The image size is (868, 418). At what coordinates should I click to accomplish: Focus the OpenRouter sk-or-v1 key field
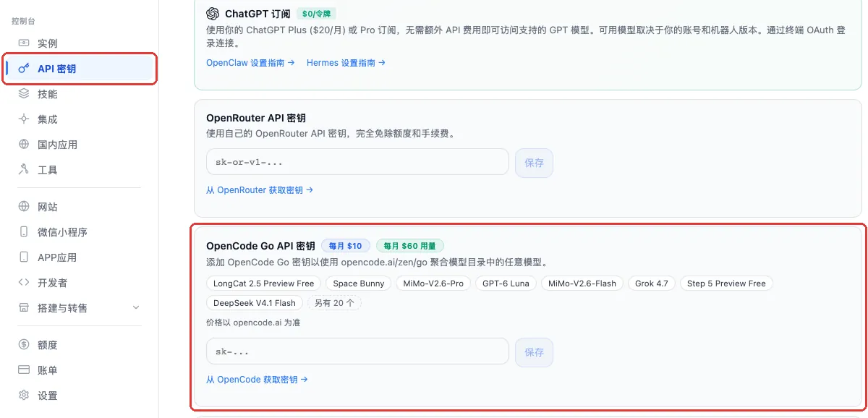click(x=357, y=162)
